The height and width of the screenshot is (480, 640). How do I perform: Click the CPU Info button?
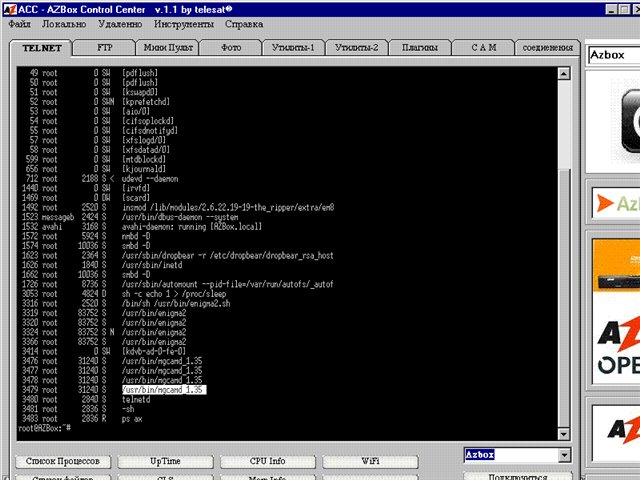pyautogui.click(x=268, y=461)
